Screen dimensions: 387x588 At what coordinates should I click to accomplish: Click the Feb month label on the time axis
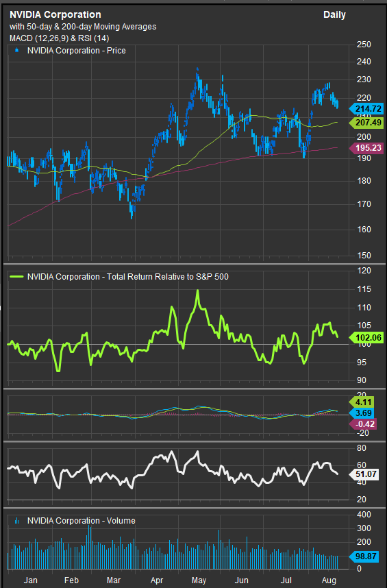(71, 580)
